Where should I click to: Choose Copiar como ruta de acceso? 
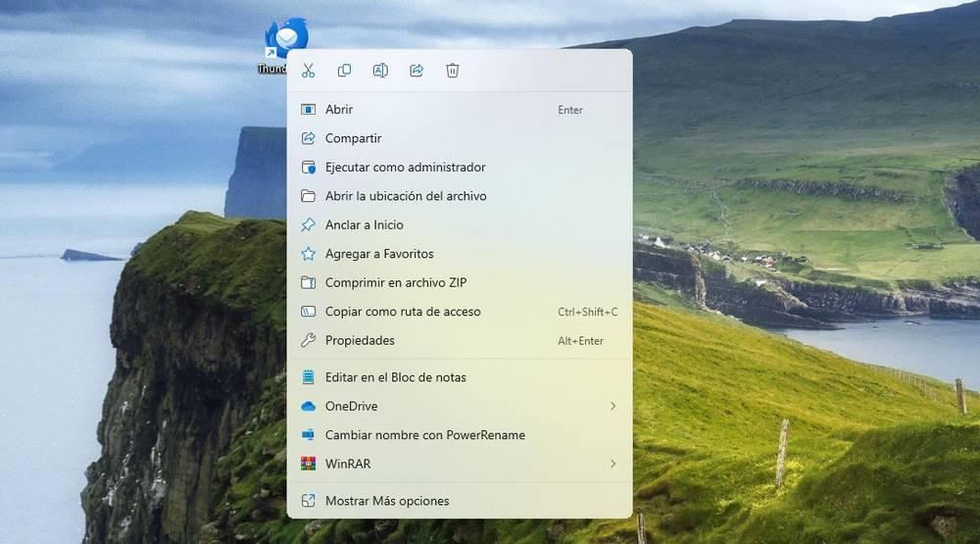point(460,312)
